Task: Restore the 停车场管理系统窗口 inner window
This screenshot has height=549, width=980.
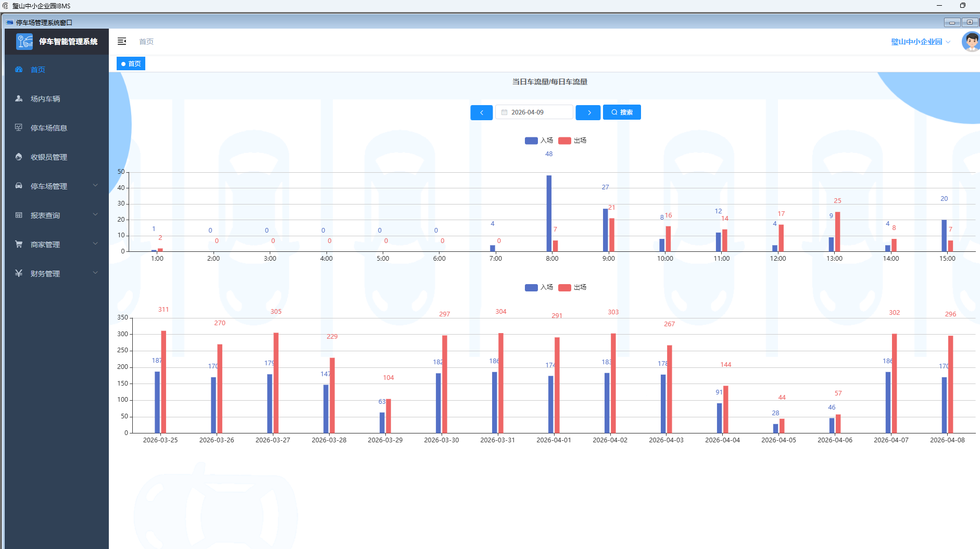Action: (970, 22)
